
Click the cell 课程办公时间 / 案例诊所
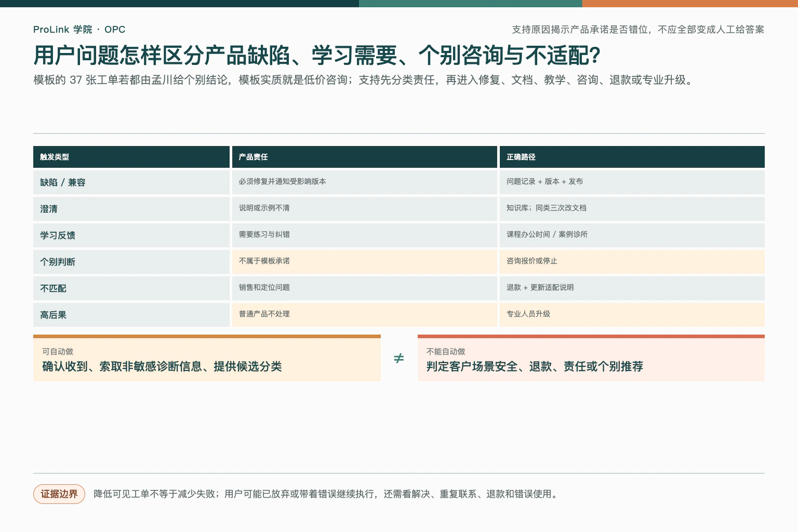tap(632, 235)
